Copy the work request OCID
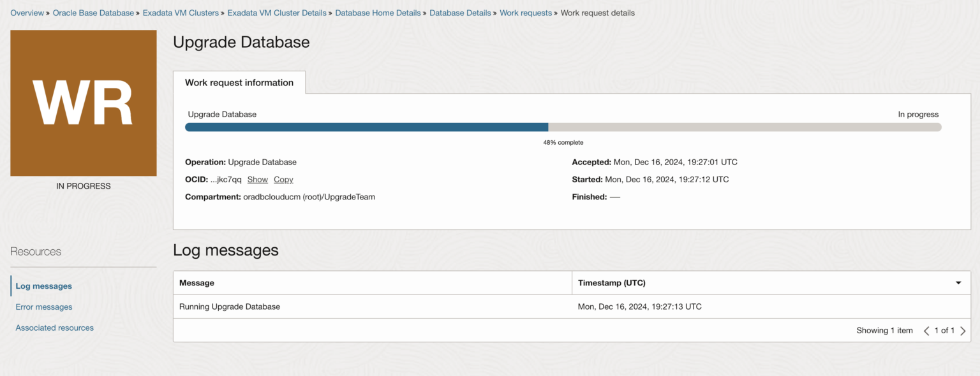980x376 pixels. (283, 179)
